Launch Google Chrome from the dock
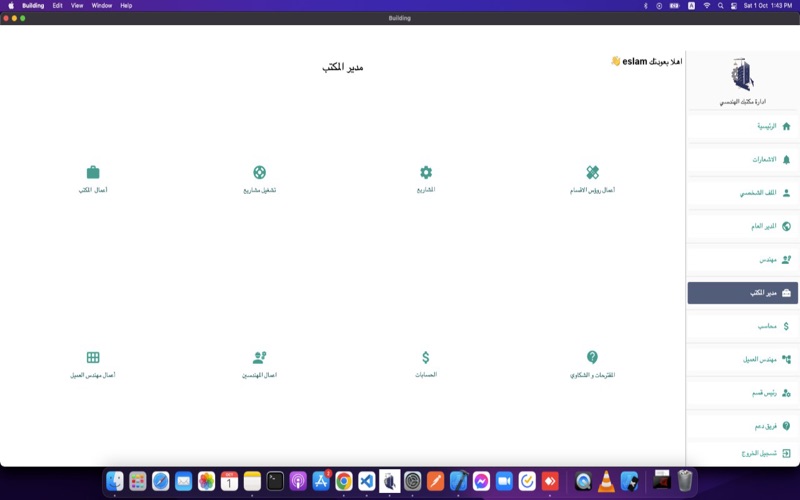Image resolution: width=800 pixels, height=500 pixels. tap(344, 481)
